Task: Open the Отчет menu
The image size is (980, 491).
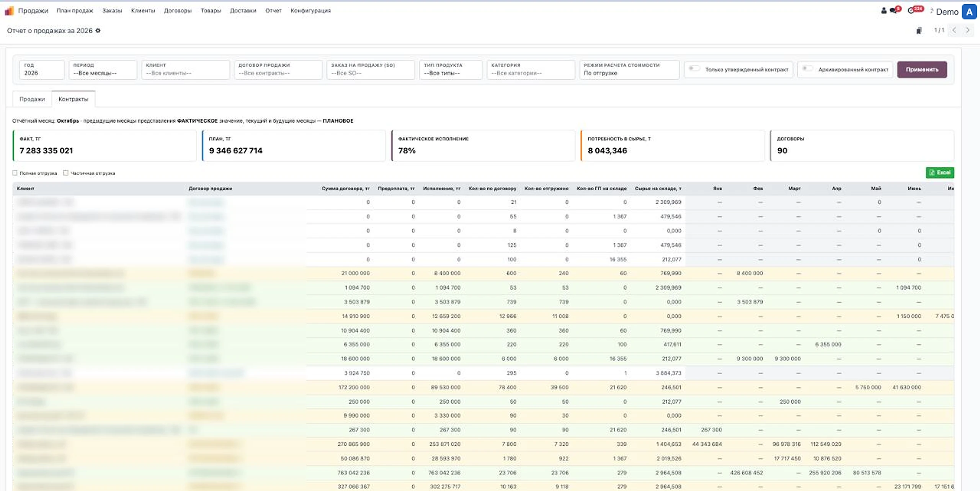Action: point(273,11)
